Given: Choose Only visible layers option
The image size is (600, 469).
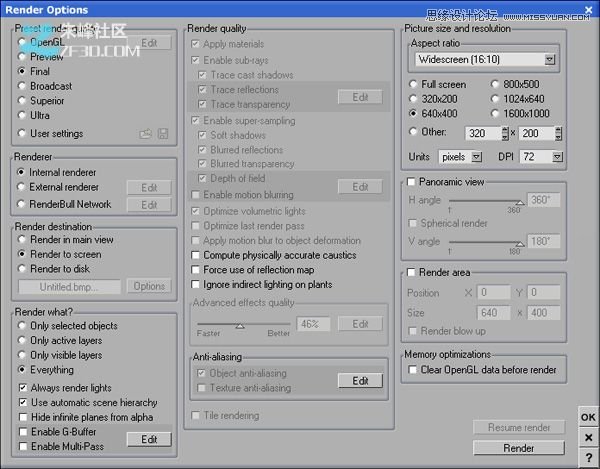Looking at the screenshot, I should coord(22,355).
